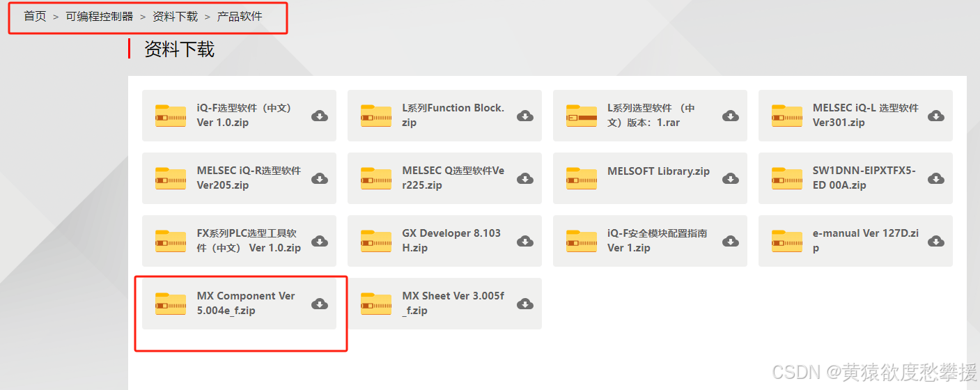The width and height of the screenshot is (980, 390).
Task: Click cloud download icon for L系列Function Block.zip
Action: click(524, 116)
